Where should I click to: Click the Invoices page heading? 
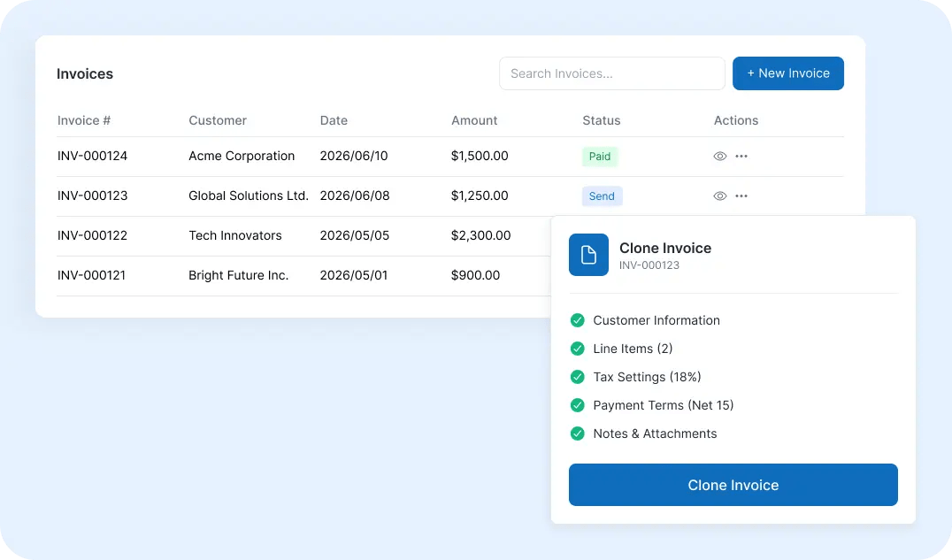(x=85, y=73)
